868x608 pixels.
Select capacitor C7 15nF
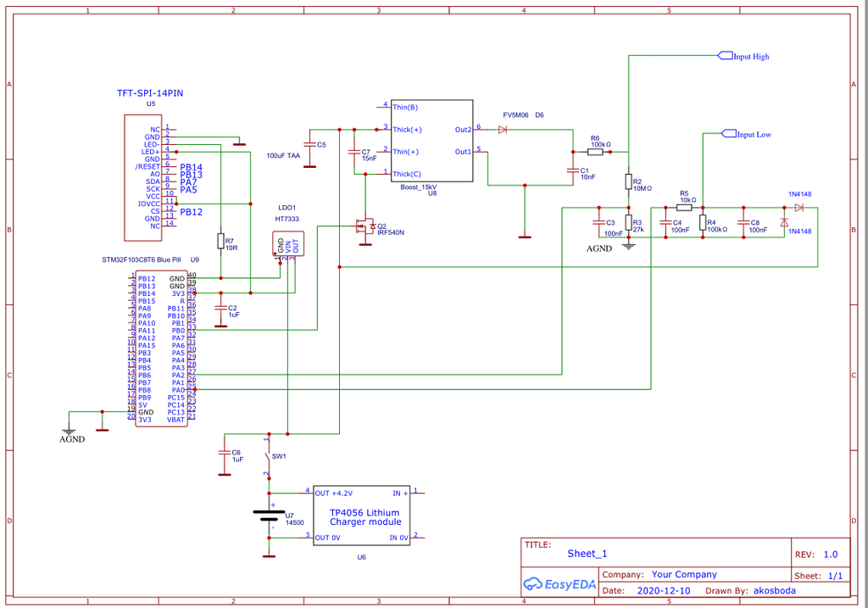[354, 152]
